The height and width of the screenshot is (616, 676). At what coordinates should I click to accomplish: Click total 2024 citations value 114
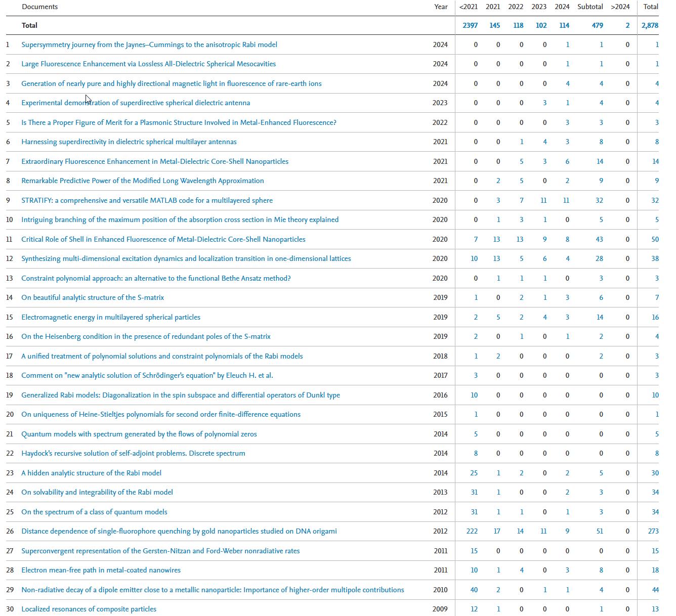pos(564,25)
